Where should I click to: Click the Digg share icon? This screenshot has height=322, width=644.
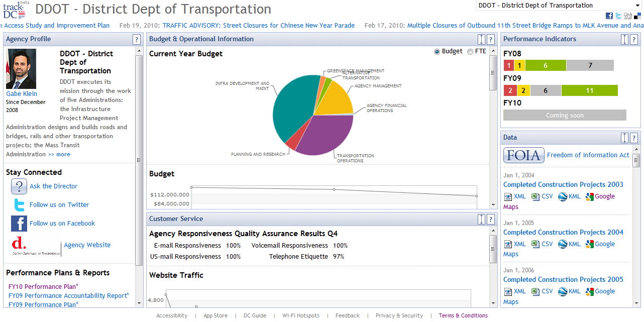point(628,16)
